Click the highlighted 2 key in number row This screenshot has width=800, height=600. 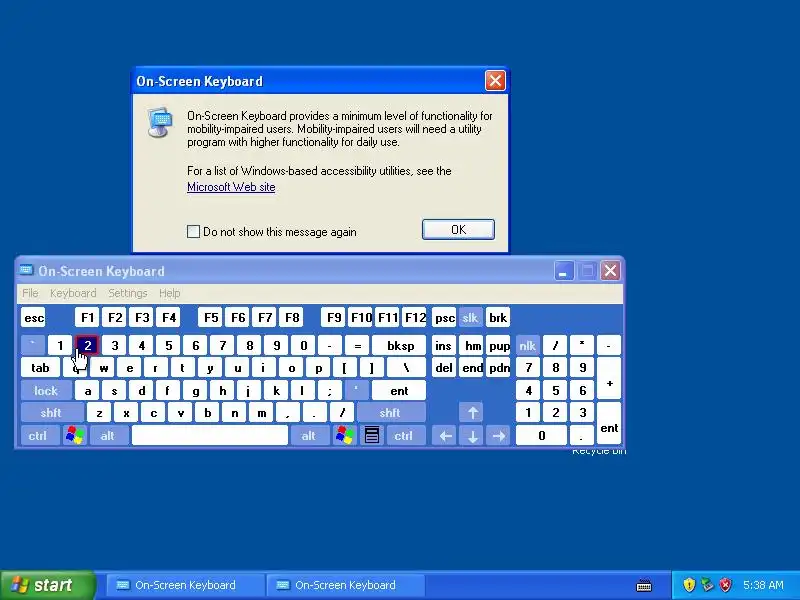(87, 345)
